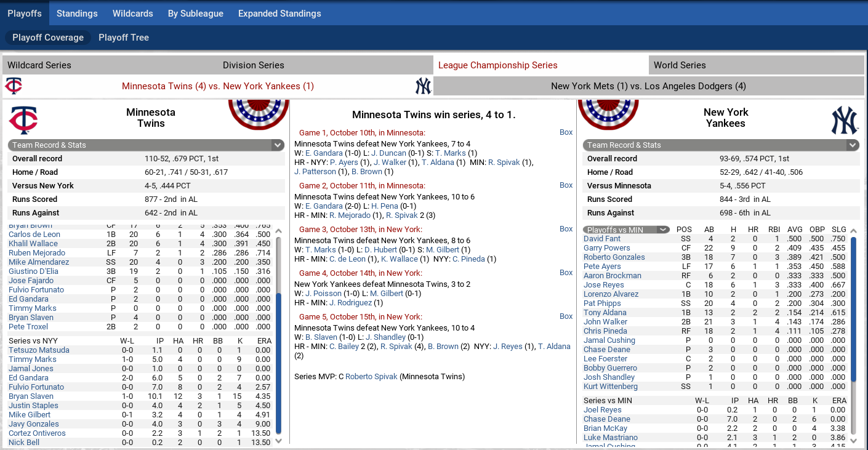Viewport: 868px width, 450px height.
Task: Switch to the Division Series round
Action: coord(326,65)
